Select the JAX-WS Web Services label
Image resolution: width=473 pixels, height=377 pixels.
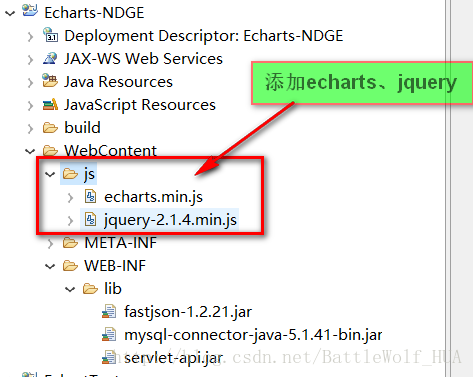[143, 59]
